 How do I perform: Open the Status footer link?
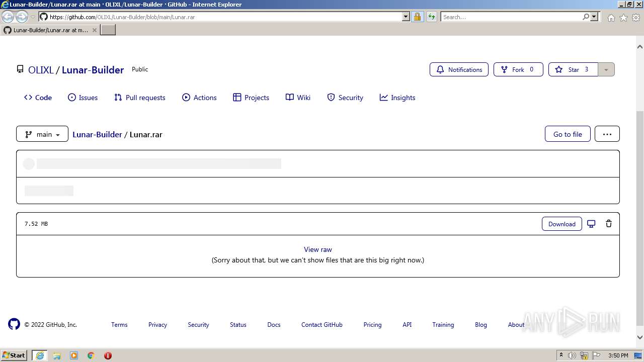click(238, 325)
